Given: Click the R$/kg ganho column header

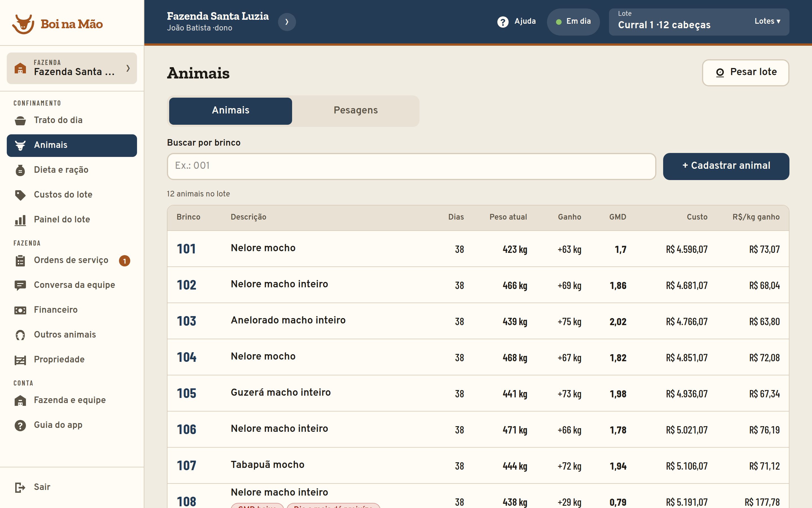Looking at the screenshot, I should pyautogui.click(x=756, y=217).
